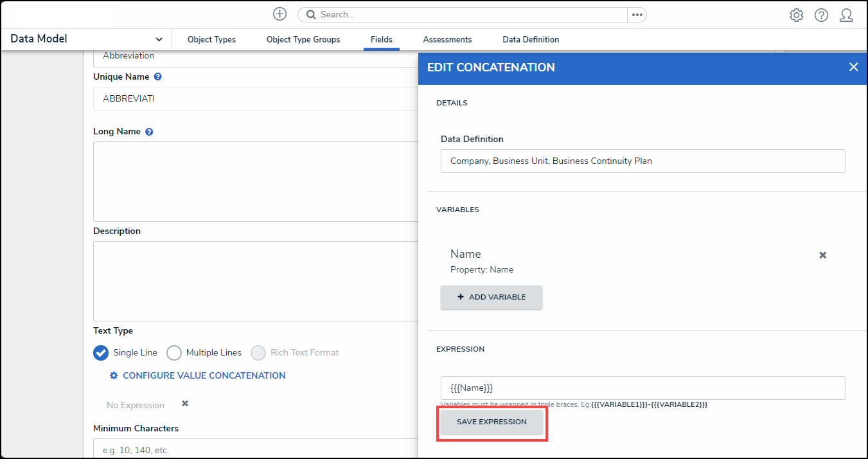Click the Add Variable button
The height and width of the screenshot is (459, 868).
point(492,298)
